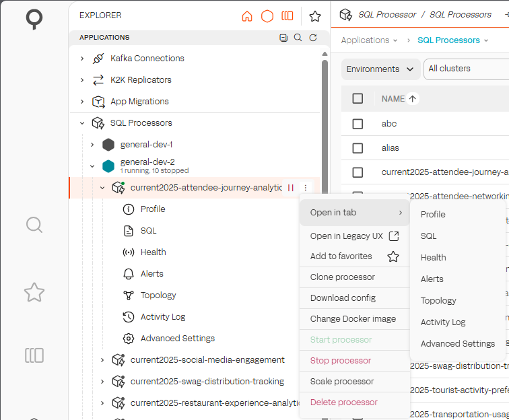Click the hexagon icon in Explorer header
Screen dimensions: 509x420
coord(267,16)
